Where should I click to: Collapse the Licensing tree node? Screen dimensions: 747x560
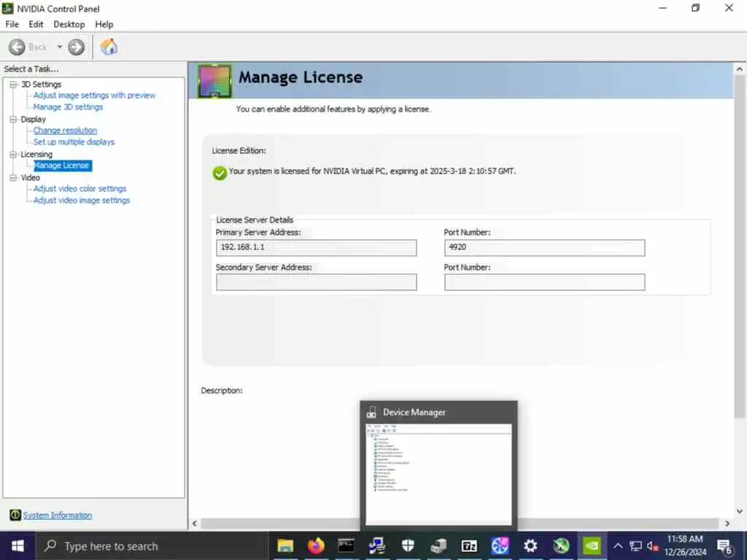pyautogui.click(x=13, y=155)
